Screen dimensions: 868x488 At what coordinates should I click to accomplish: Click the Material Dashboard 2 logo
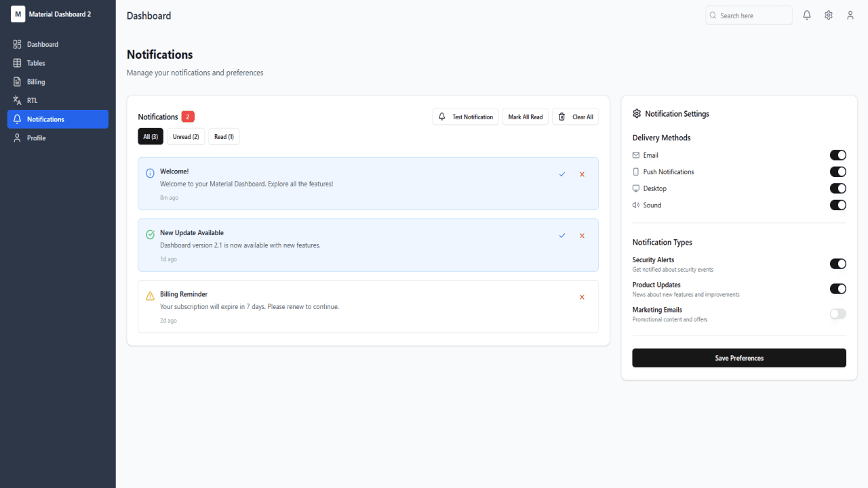(x=18, y=14)
